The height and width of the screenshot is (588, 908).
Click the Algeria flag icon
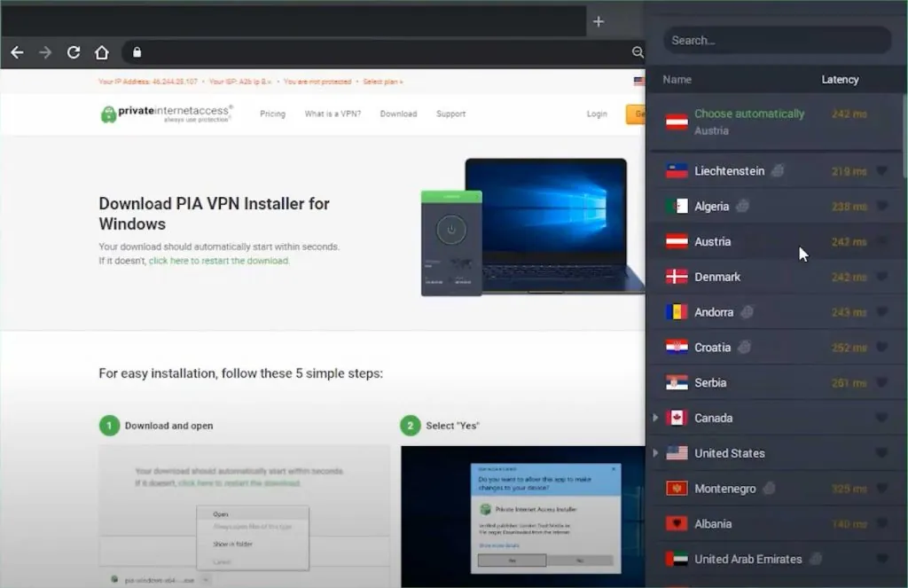pos(677,207)
